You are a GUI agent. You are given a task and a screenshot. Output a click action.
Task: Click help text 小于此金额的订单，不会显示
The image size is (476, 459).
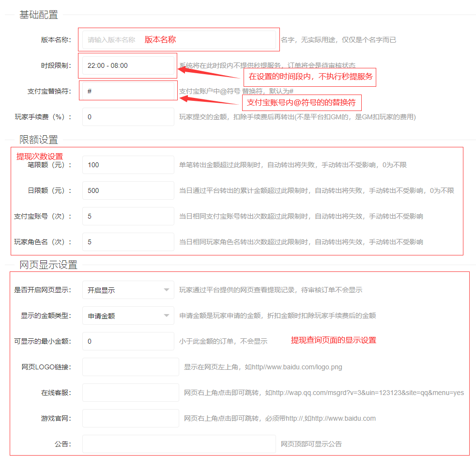pos(223,341)
